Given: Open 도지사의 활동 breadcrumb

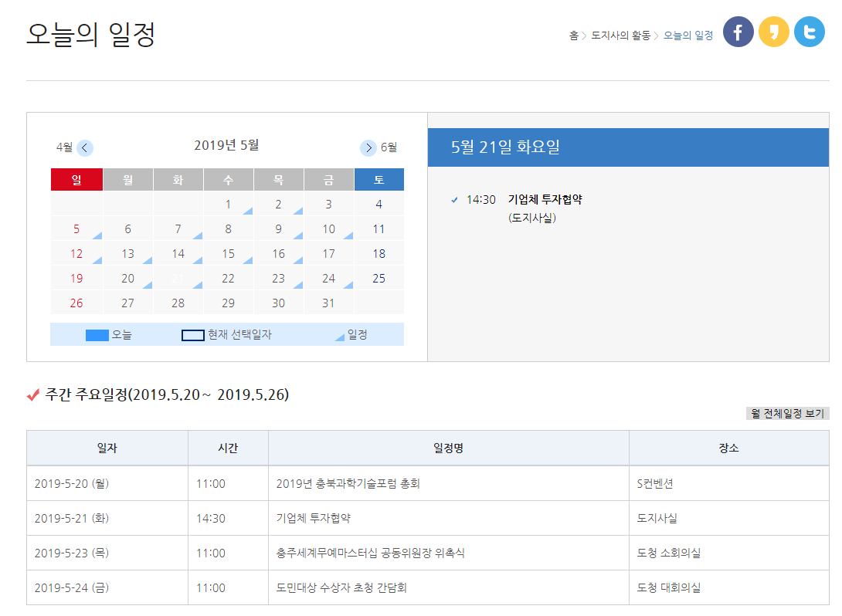Looking at the screenshot, I should 620,36.
